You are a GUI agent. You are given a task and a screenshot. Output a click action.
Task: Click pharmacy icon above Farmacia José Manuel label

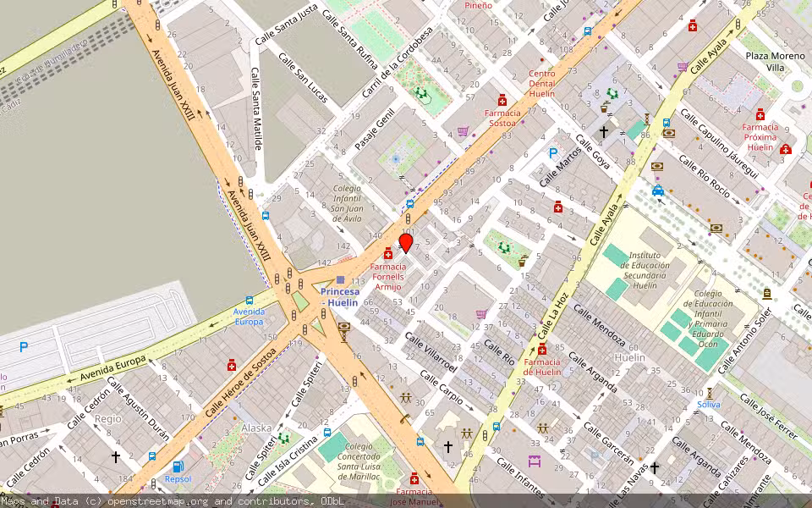(x=414, y=478)
